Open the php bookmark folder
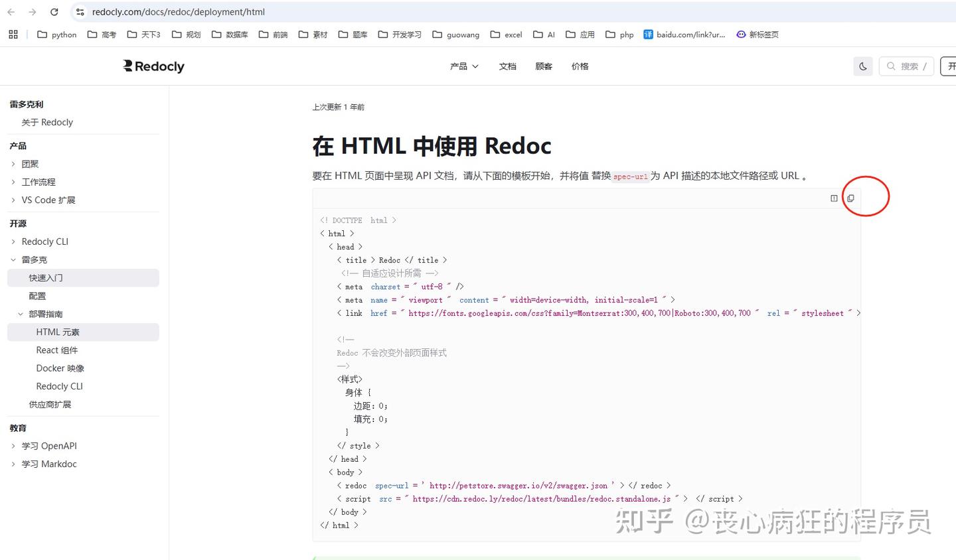Screen dimensions: 956x560 click(620, 35)
